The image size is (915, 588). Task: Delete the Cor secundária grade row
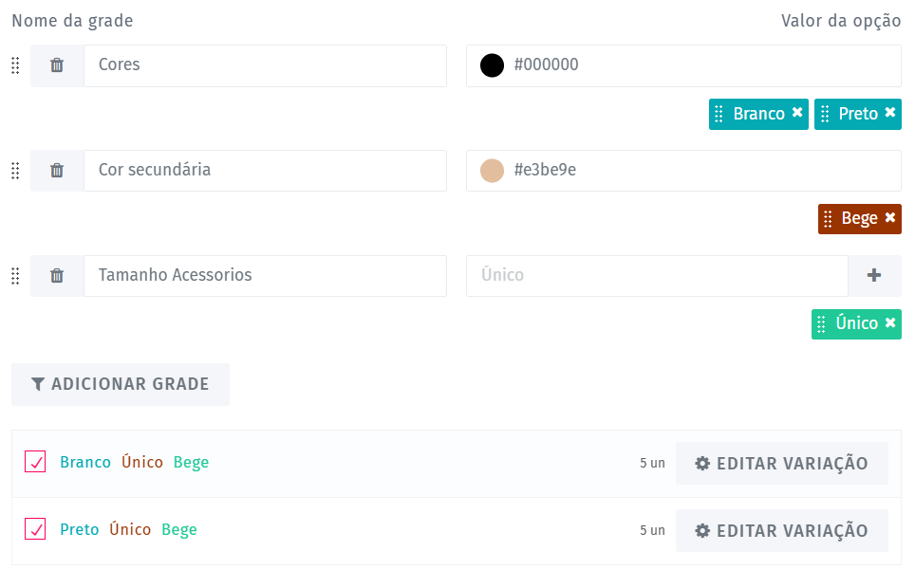tap(57, 171)
